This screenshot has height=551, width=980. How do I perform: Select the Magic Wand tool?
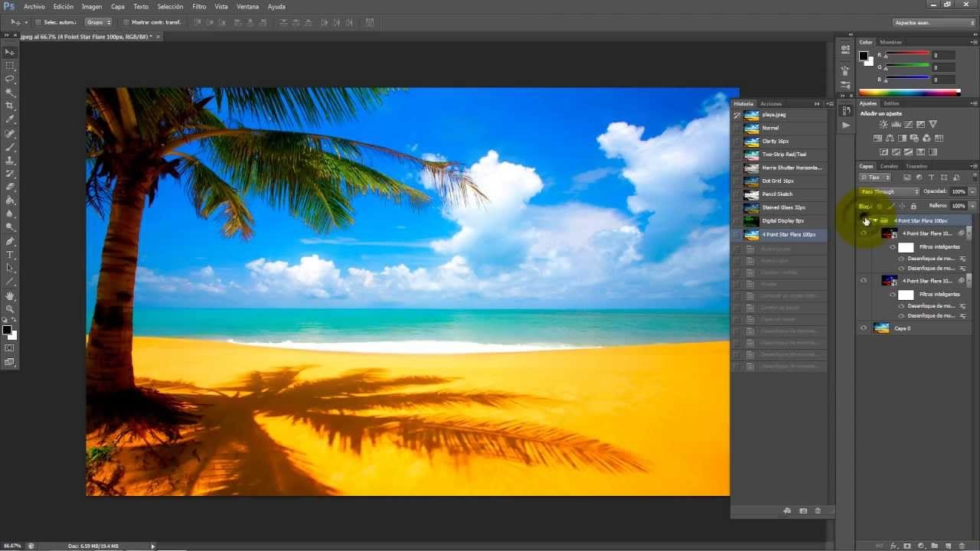pos(10,93)
